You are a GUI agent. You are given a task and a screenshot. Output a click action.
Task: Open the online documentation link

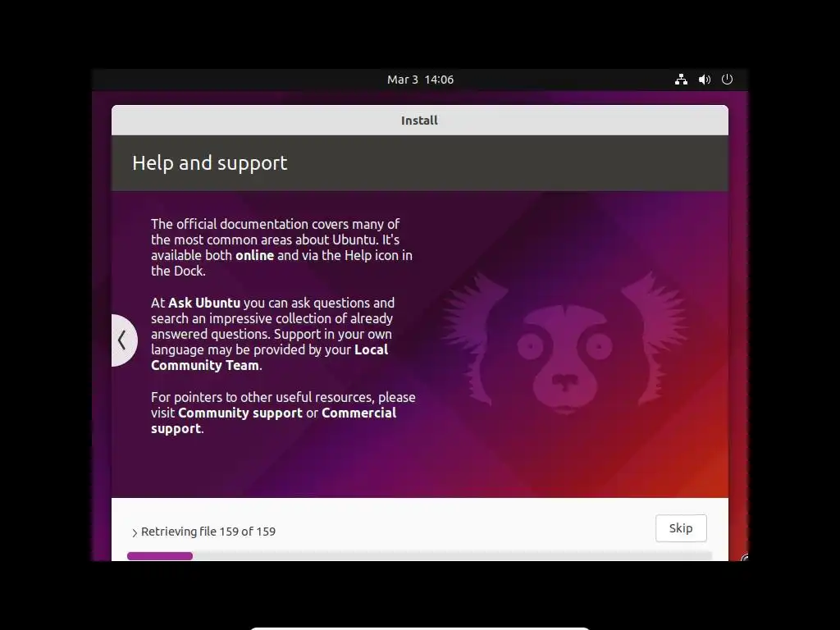pos(254,256)
